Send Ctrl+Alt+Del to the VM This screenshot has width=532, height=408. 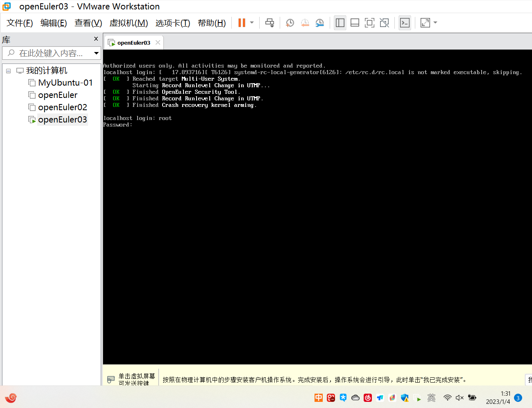(269, 23)
